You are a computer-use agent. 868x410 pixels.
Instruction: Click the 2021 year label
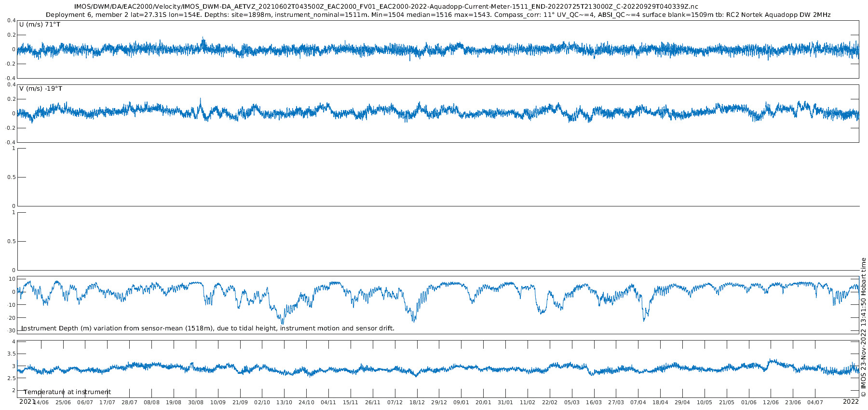click(27, 401)
